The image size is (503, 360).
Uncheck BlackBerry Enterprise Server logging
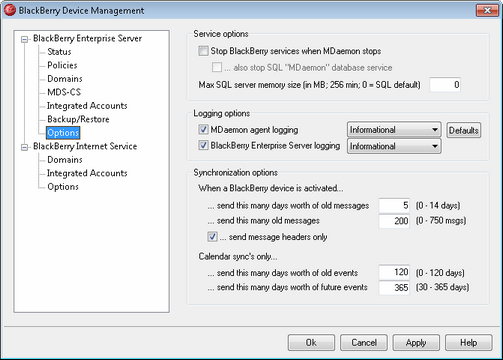pos(203,145)
